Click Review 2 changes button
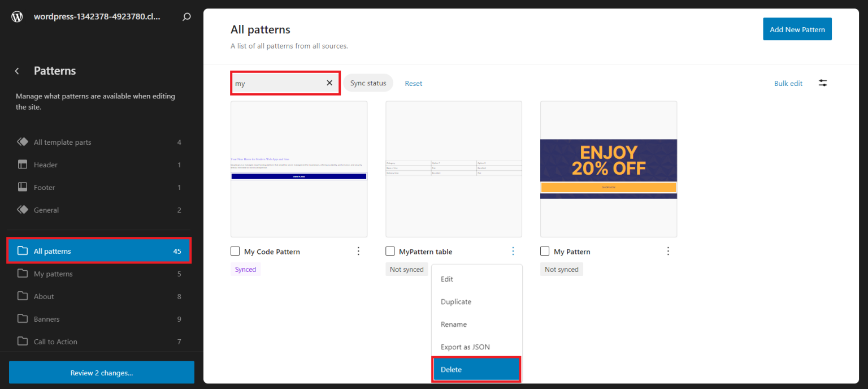This screenshot has width=868, height=389. pos(102,373)
